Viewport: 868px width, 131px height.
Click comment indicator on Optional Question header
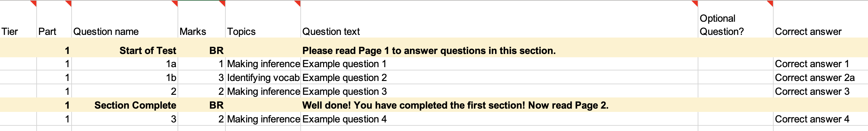[770, 3]
